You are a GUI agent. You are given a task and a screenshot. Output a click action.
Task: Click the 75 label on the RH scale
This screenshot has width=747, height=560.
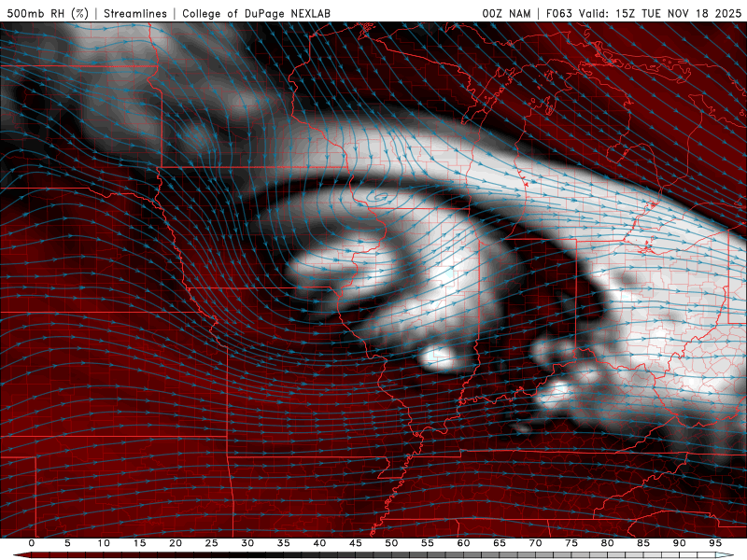[571, 543]
